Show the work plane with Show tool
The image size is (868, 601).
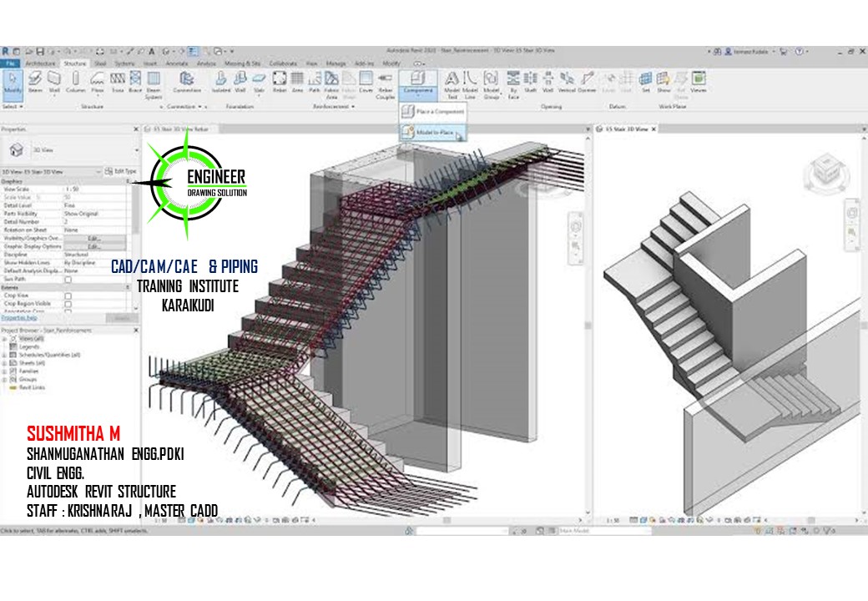click(x=664, y=82)
